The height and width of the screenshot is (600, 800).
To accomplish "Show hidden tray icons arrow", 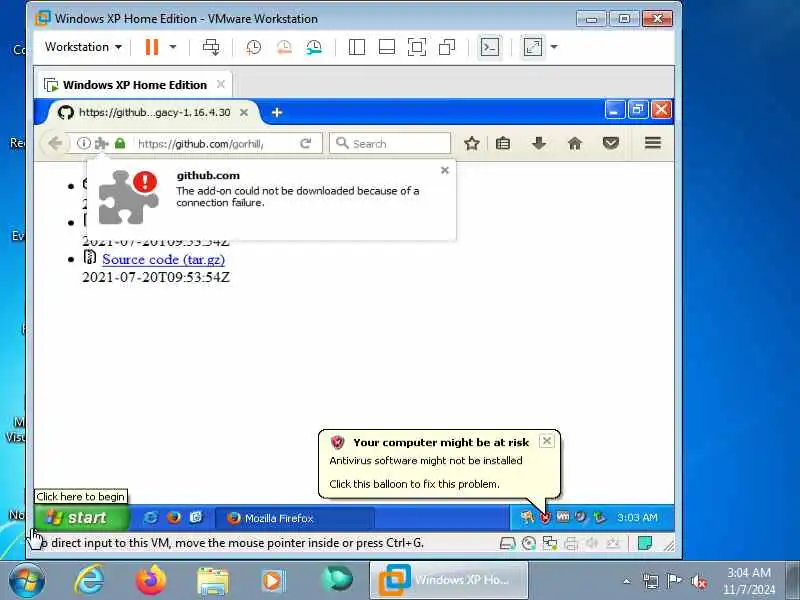I will pyautogui.click(x=627, y=581).
